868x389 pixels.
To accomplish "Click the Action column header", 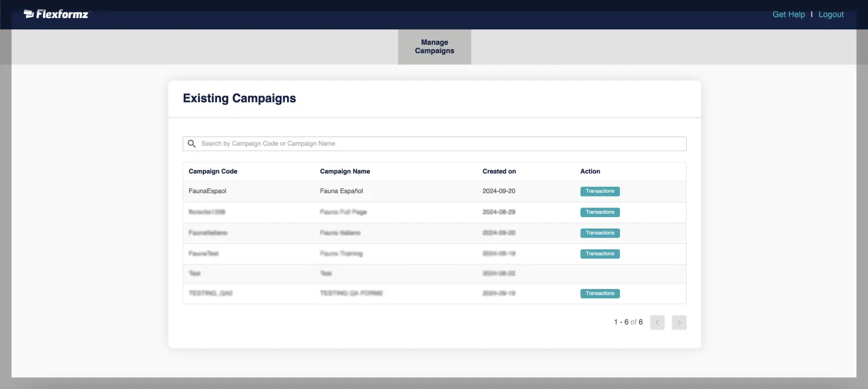I will tap(590, 171).
